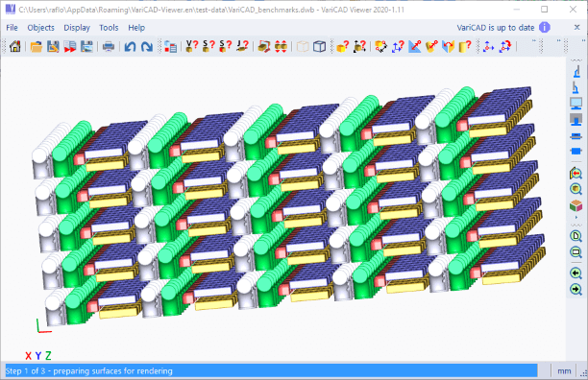
Task: Click the mm units indicator in status bar
Action: click(x=564, y=371)
